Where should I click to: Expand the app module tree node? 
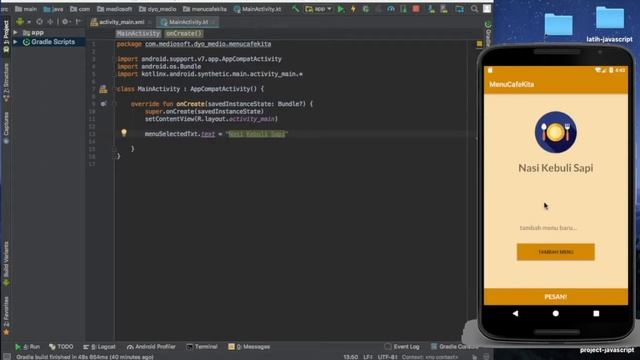pos(16,32)
